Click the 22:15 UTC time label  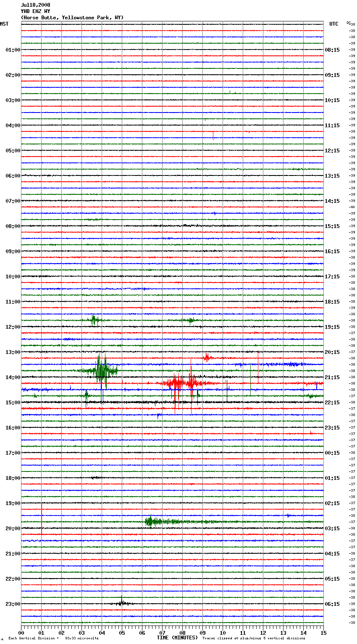point(332,403)
